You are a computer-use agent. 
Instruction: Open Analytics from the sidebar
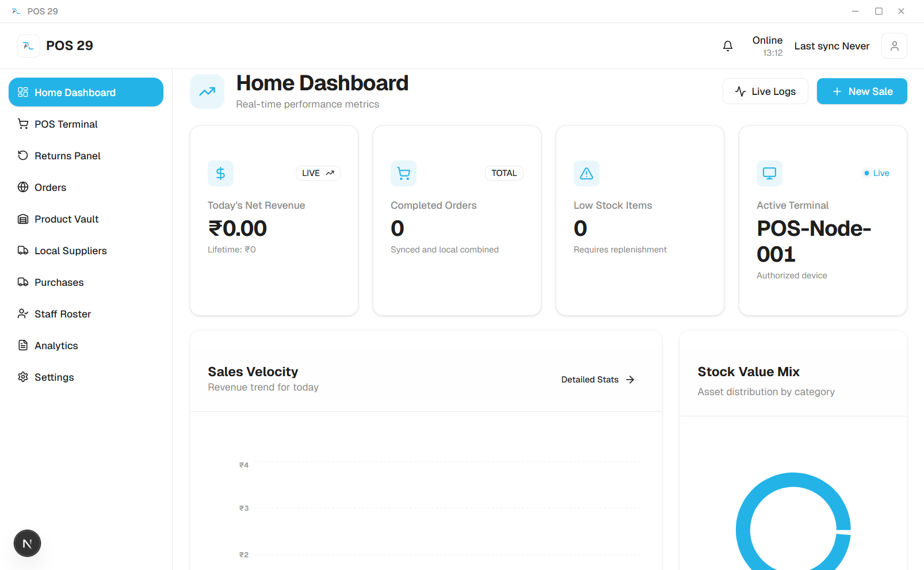(86, 345)
